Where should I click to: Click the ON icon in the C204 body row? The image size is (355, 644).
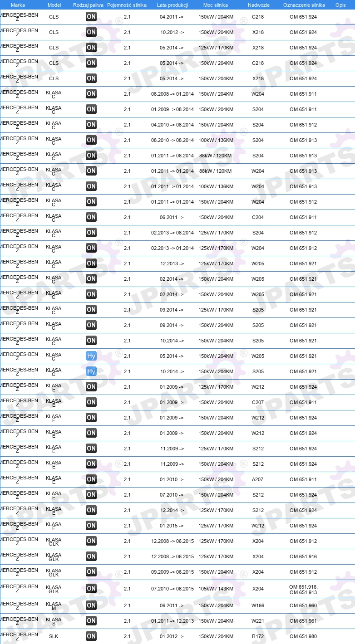[91, 217]
